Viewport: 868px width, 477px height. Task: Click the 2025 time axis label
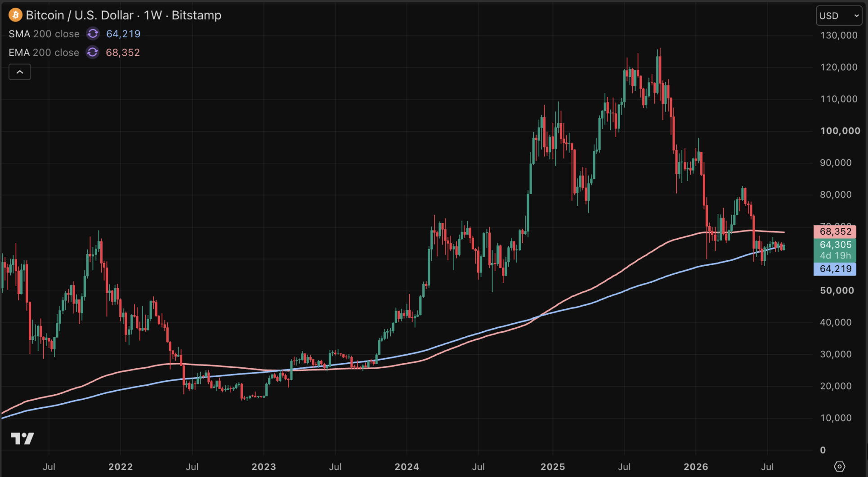[x=553, y=467]
